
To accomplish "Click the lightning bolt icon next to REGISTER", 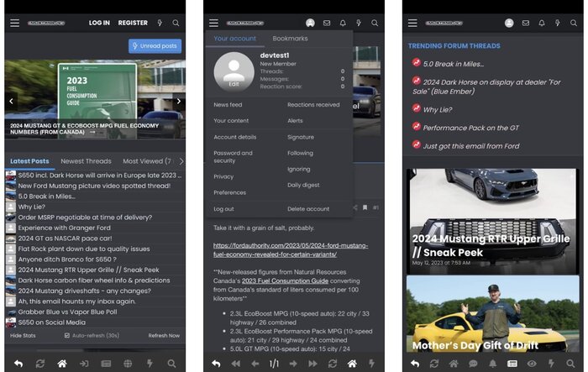I will click(x=160, y=23).
